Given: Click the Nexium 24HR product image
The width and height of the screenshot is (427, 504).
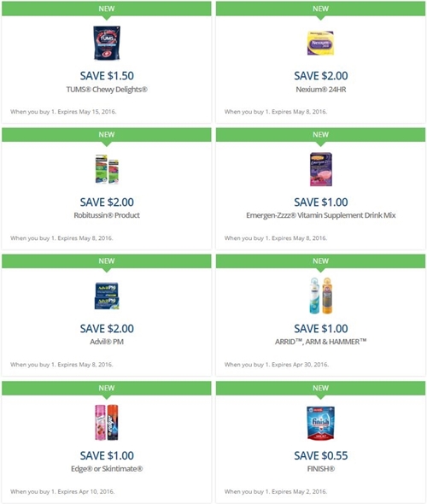Looking at the screenshot, I should [320, 43].
